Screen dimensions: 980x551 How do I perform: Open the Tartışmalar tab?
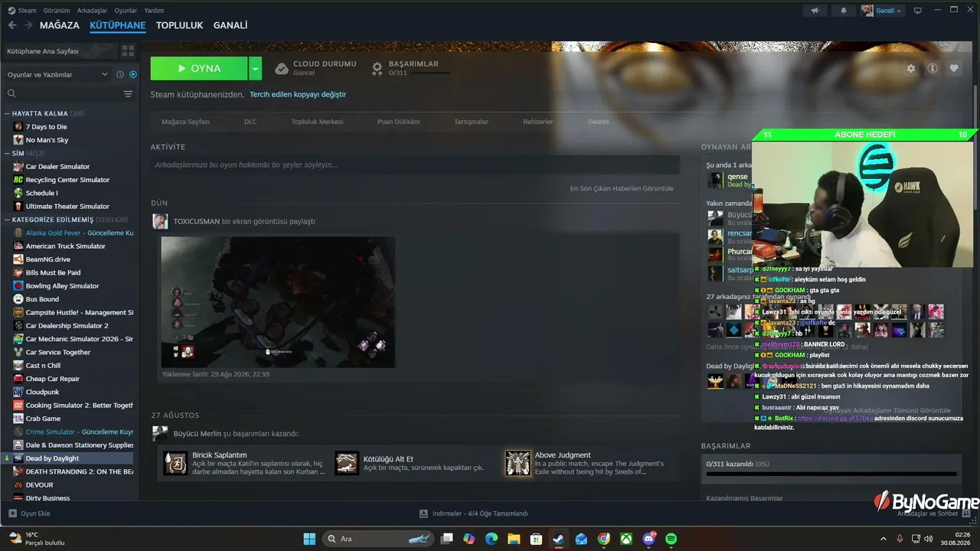coord(471,122)
